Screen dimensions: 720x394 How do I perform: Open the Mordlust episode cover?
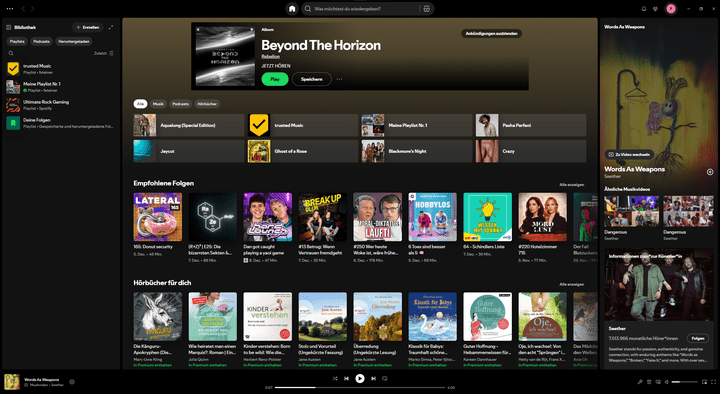(543, 217)
